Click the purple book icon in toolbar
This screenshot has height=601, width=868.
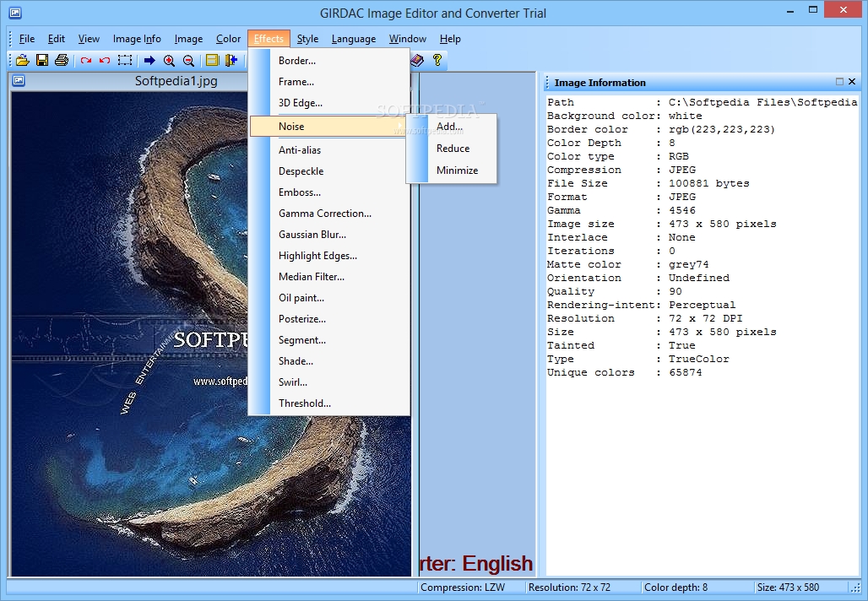coord(417,60)
